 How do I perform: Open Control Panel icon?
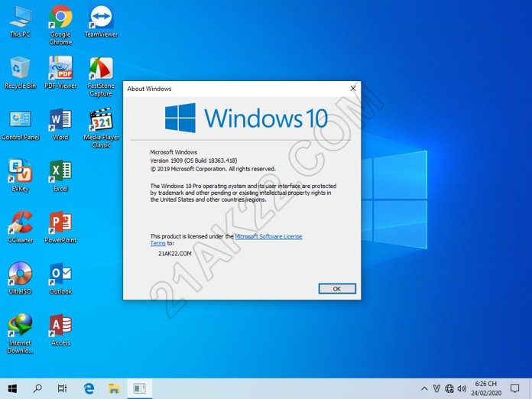click(20, 125)
